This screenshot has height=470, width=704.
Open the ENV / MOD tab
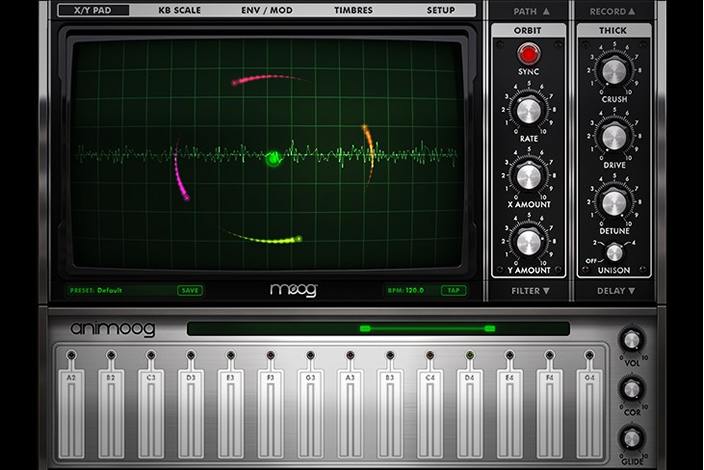pos(267,10)
